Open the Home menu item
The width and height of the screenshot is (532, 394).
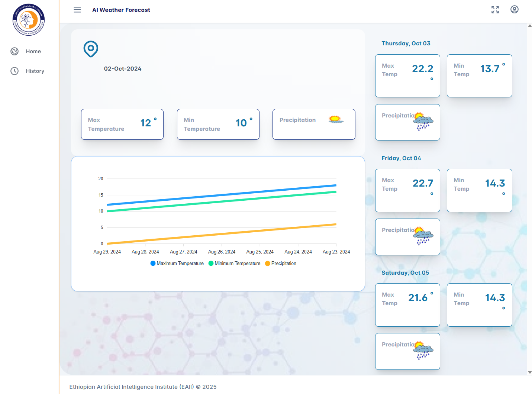tap(33, 51)
